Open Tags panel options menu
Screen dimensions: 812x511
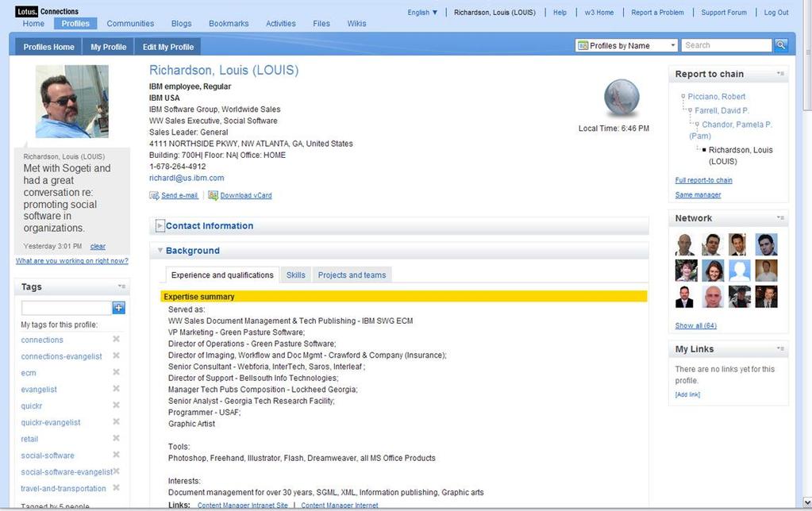(x=121, y=286)
